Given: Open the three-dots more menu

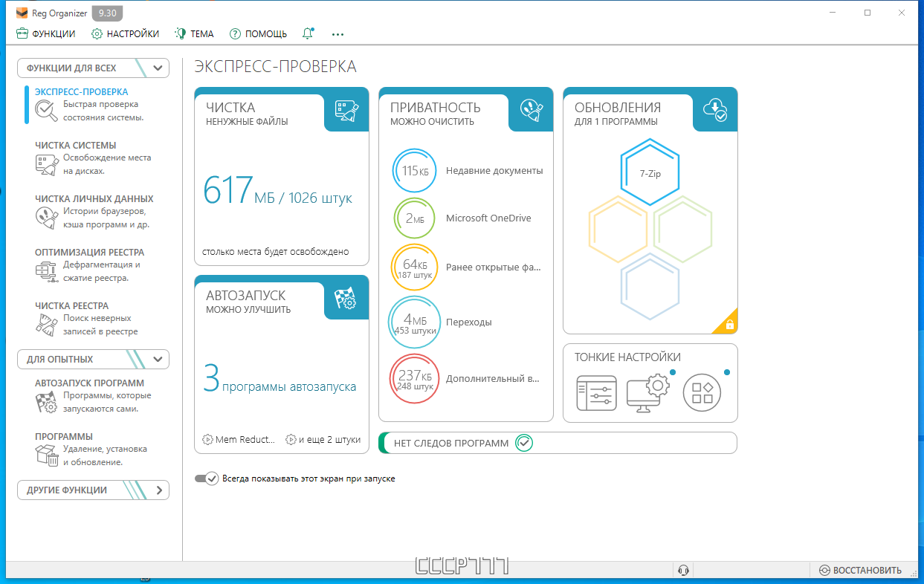Looking at the screenshot, I should point(338,34).
